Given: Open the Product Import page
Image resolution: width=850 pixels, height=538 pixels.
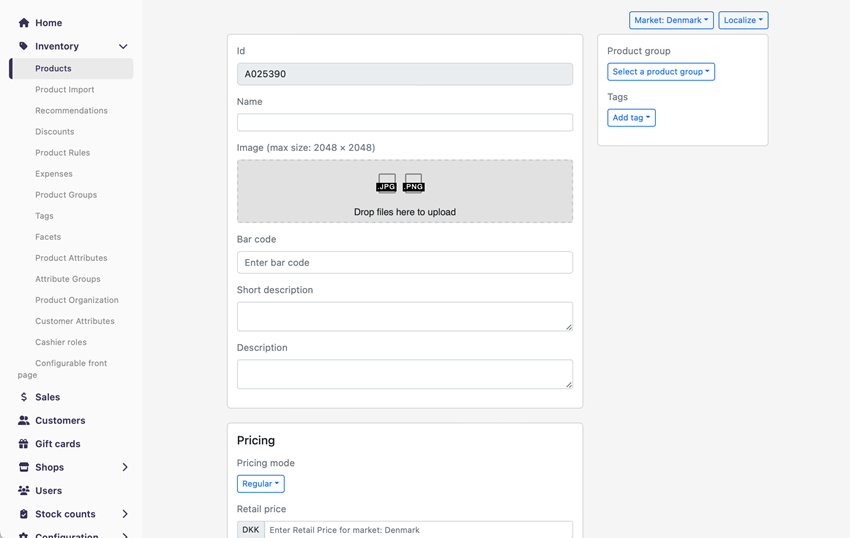Looking at the screenshot, I should coord(65,90).
